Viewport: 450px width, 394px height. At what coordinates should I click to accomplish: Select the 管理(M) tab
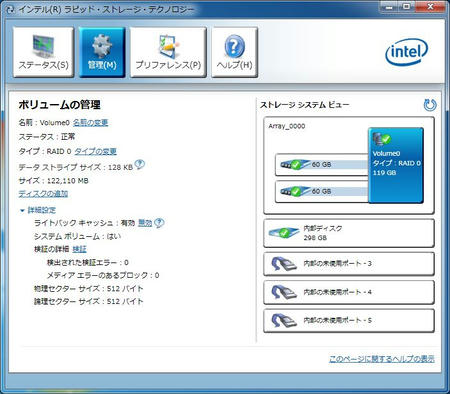click(x=102, y=52)
